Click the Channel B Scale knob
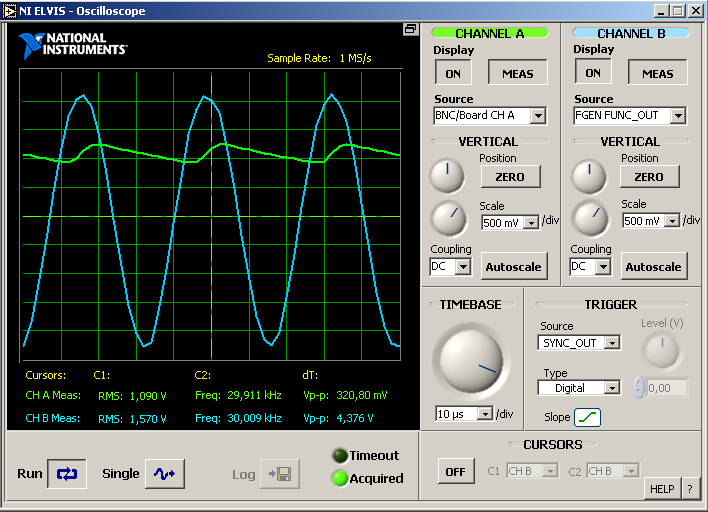Image resolution: width=708 pixels, height=512 pixels. [590, 218]
